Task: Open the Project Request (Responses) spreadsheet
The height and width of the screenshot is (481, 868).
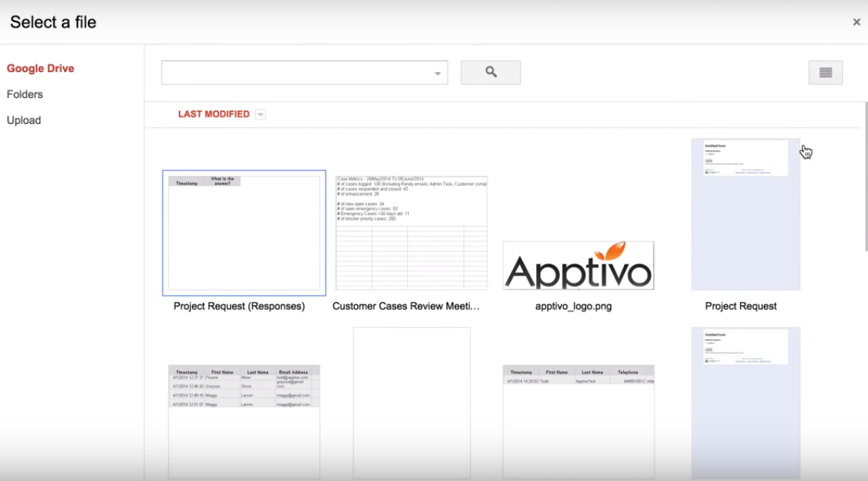Action: pos(243,231)
